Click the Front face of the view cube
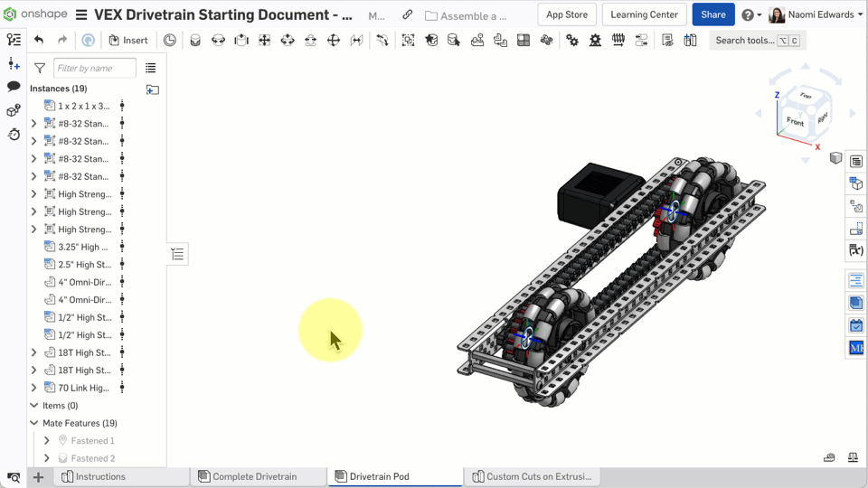Image resolution: width=868 pixels, height=488 pixels. [795, 122]
